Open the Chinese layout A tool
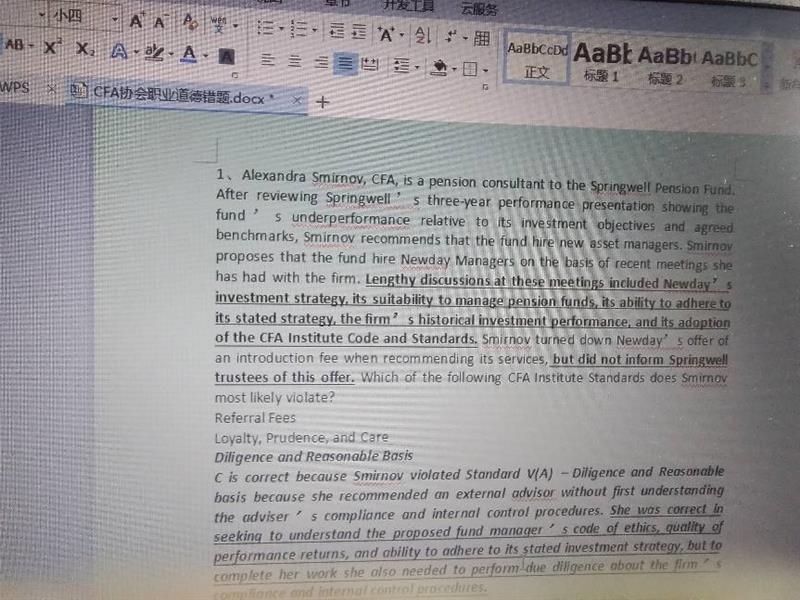Screen dimensions: 800x600 385,34
